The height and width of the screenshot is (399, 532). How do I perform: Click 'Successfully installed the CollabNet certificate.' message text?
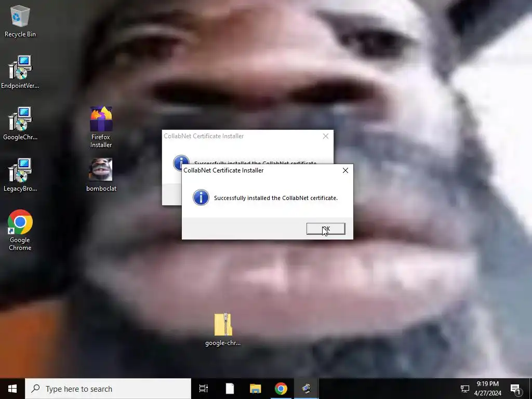point(276,198)
